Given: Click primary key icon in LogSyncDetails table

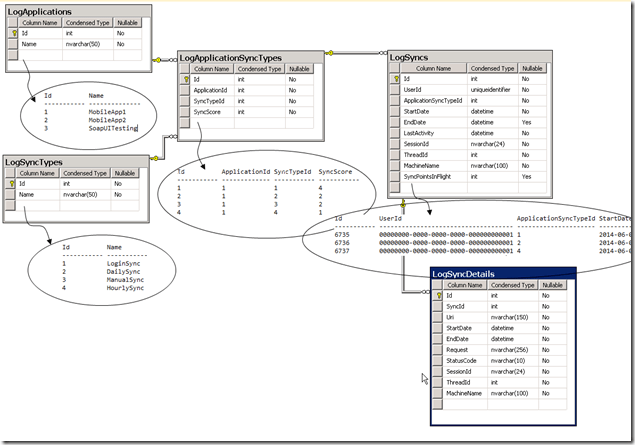Looking at the screenshot, I should coord(439,296).
